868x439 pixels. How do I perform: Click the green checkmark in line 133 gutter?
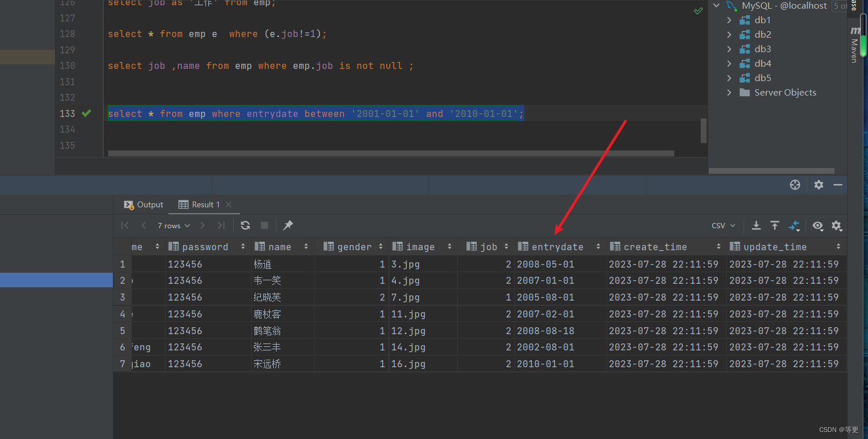(86, 113)
